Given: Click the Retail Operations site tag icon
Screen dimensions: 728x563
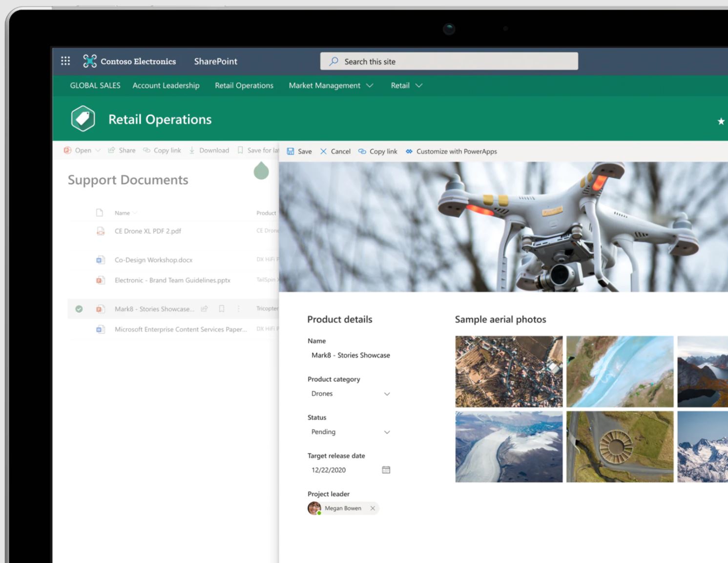Looking at the screenshot, I should tap(83, 118).
